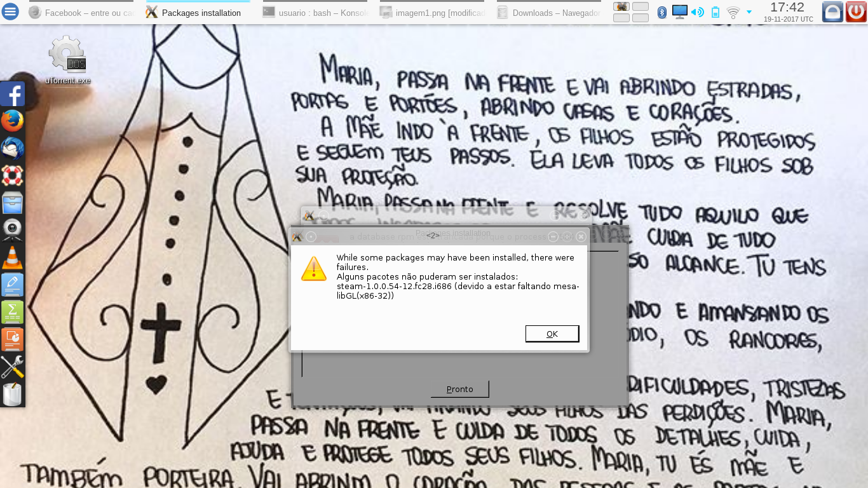Viewport: 868px width, 488px height.
Task: Click the dialog window menu icon
Action: [x=297, y=236]
